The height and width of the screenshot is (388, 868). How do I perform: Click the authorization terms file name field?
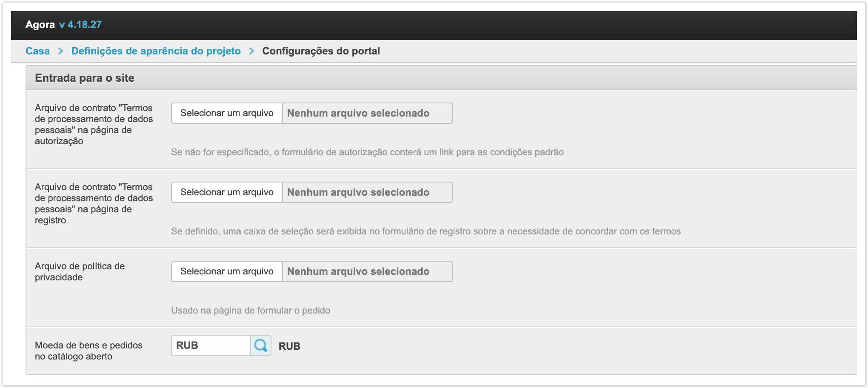tap(367, 113)
